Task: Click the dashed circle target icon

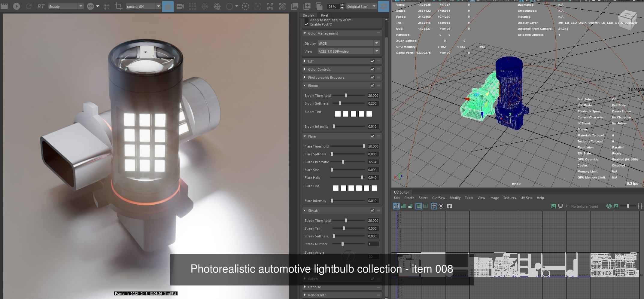Action: coord(245,6)
